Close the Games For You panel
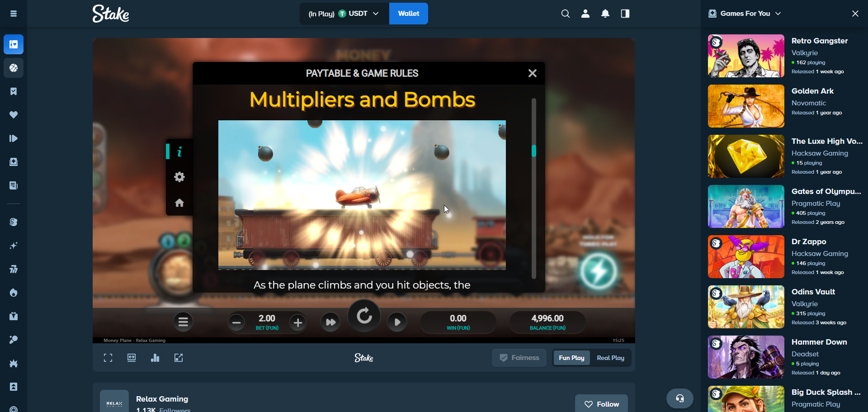 (x=855, y=14)
